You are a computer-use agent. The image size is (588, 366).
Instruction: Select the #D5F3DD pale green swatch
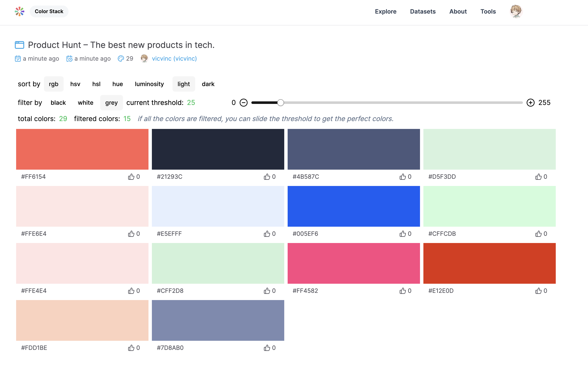(490, 149)
